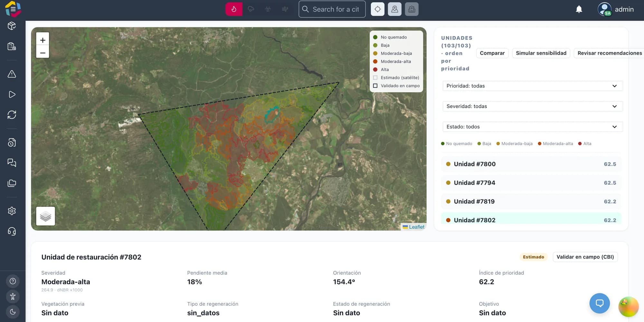Viewport: 644px width, 322px height.
Task: Open the hamburger menu logo
Action: pos(13,9)
